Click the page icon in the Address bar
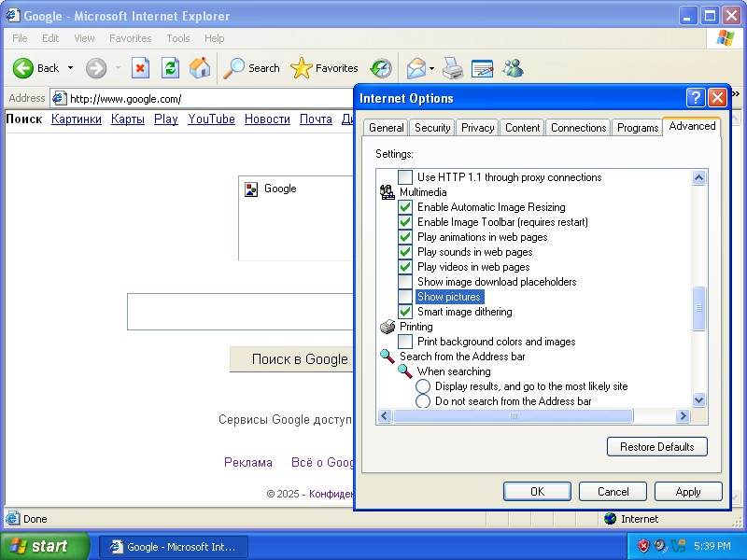Screen dimensions: 747x560 59,98
